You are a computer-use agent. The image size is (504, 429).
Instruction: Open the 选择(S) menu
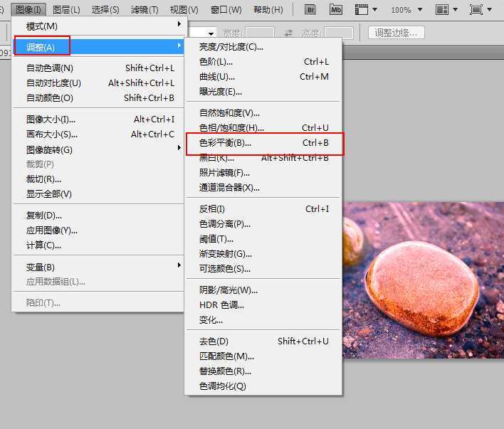[105, 10]
